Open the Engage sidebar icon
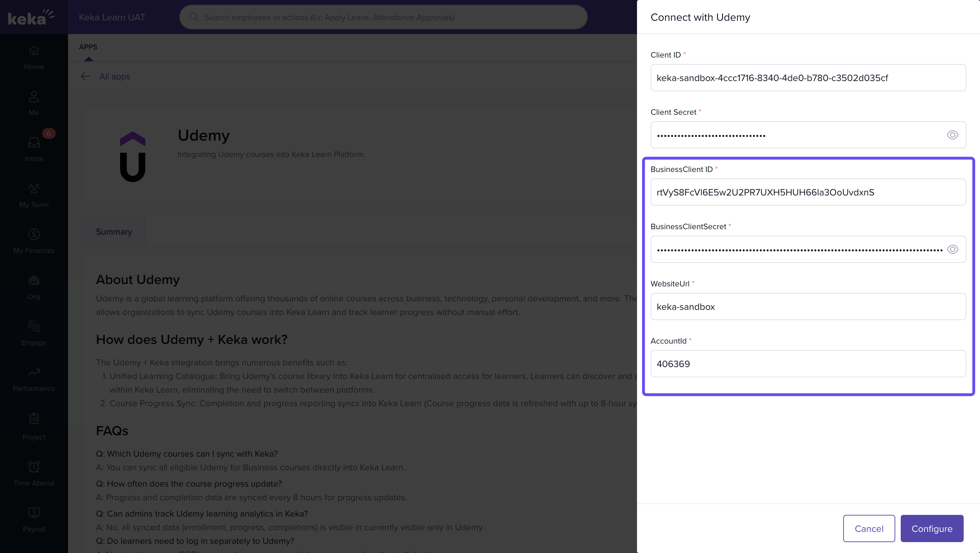 click(x=34, y=327)
